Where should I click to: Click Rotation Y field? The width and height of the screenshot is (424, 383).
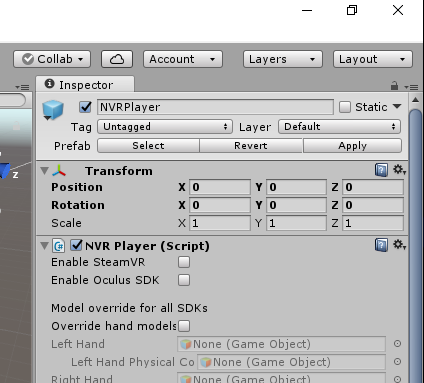point(296,205)
